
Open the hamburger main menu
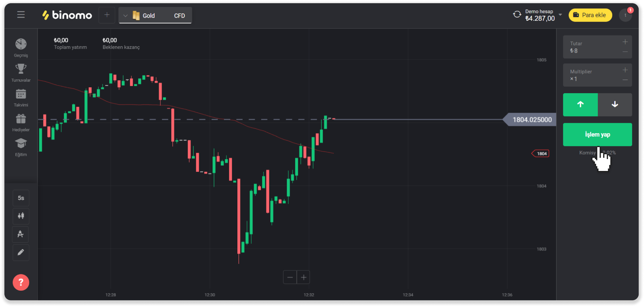pyautogui.click(x=21, y=15)
